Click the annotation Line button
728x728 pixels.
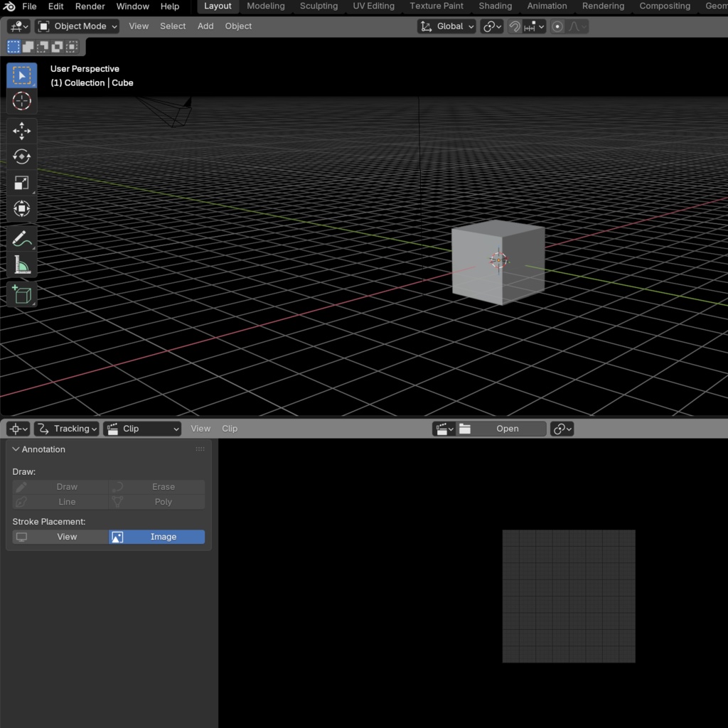[x=60, y=501]
